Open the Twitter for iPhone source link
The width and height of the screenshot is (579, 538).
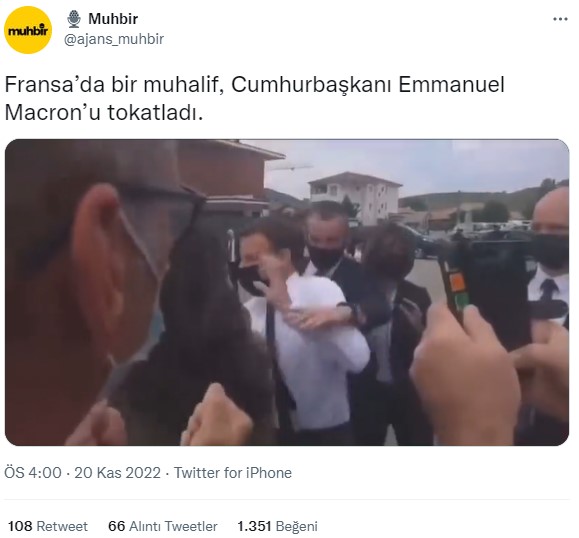coord(233,473)
